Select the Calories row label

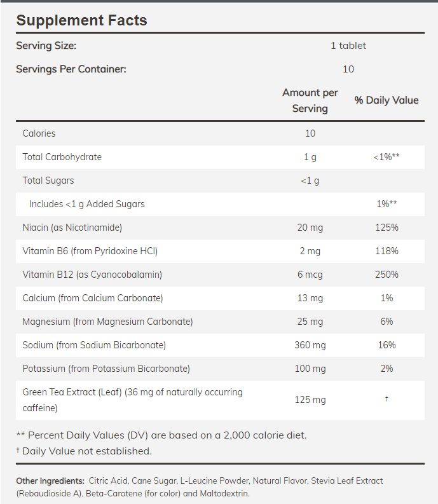(x=39, y=133)
